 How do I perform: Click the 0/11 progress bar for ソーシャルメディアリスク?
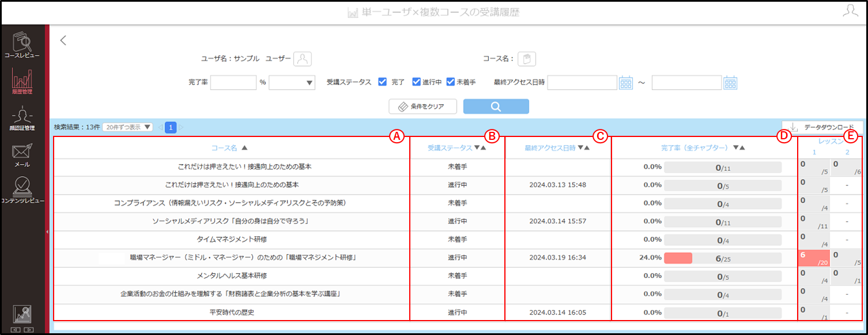point(723,222)
